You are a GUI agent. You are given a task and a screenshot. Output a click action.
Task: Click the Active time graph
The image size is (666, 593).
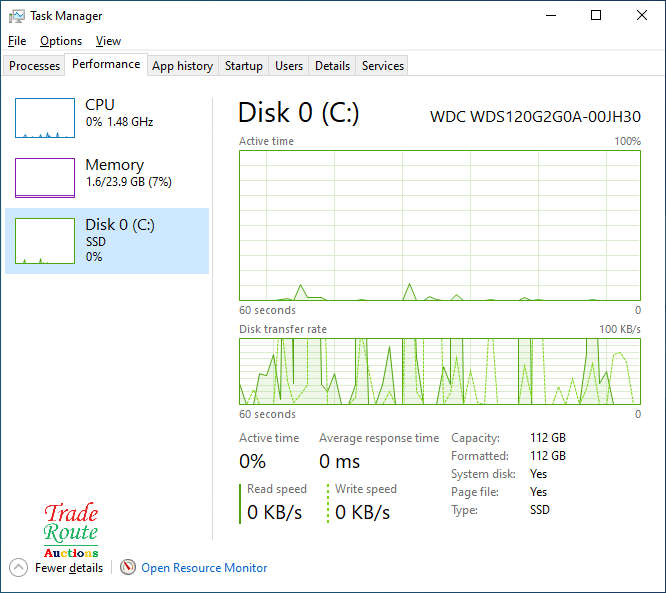(440, 225)
